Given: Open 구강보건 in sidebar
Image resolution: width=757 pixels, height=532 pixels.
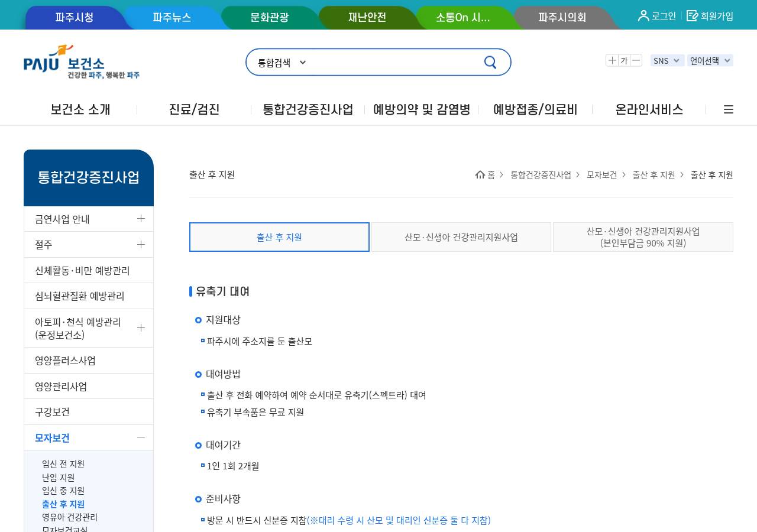Looking at the screenshot, I should click(89, 412).
